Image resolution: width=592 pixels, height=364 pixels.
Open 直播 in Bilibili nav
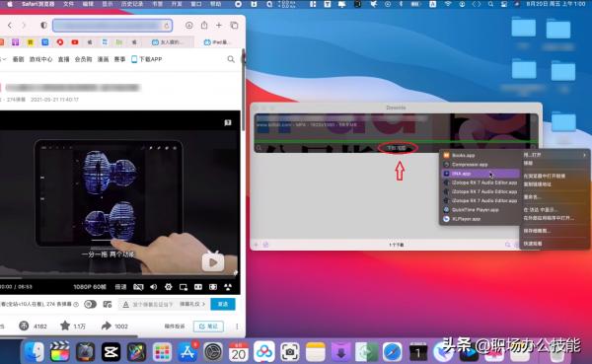click(x=63, y=59)
